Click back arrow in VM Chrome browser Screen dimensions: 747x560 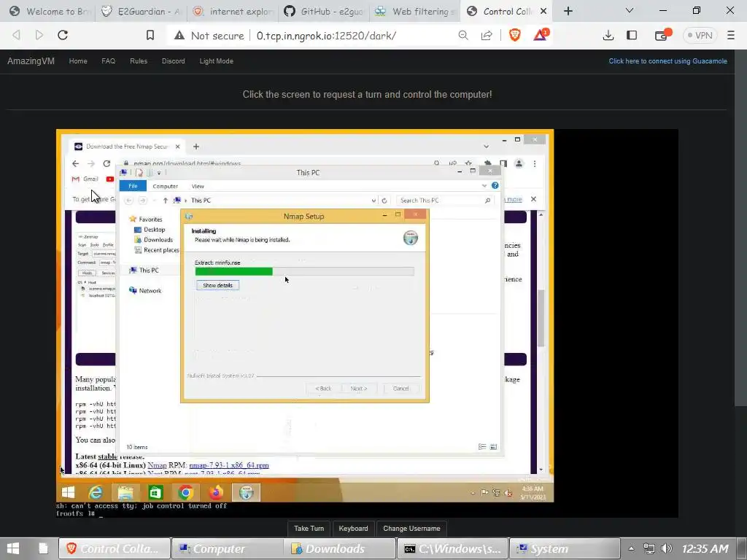point(75,163)
